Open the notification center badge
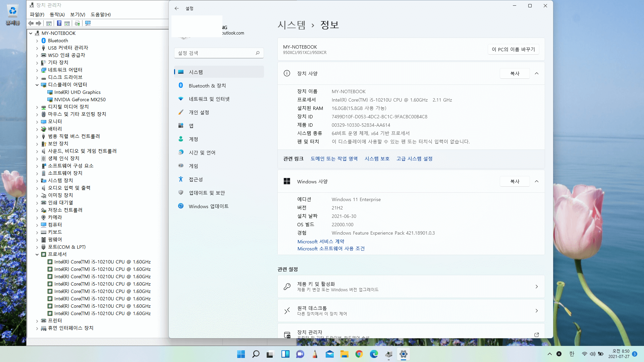Viewport: 644px width, 362px height. tap(635, 354)
